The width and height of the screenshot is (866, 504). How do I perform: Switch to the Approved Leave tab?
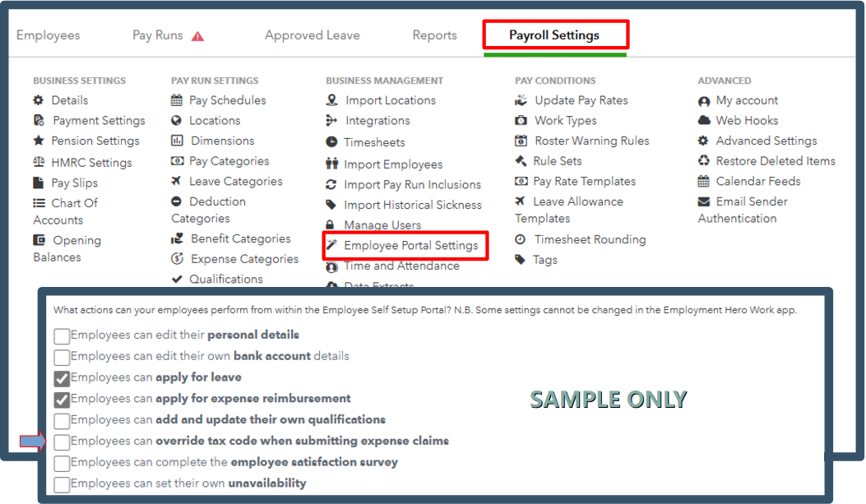tap(312, 35)
